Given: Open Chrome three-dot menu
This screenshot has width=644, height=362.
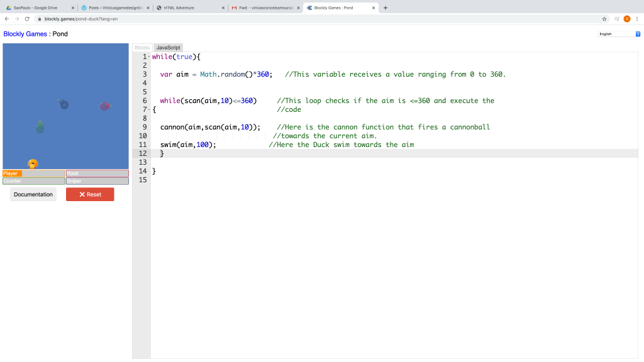Looking at the screenshot, I should point(636,19).
